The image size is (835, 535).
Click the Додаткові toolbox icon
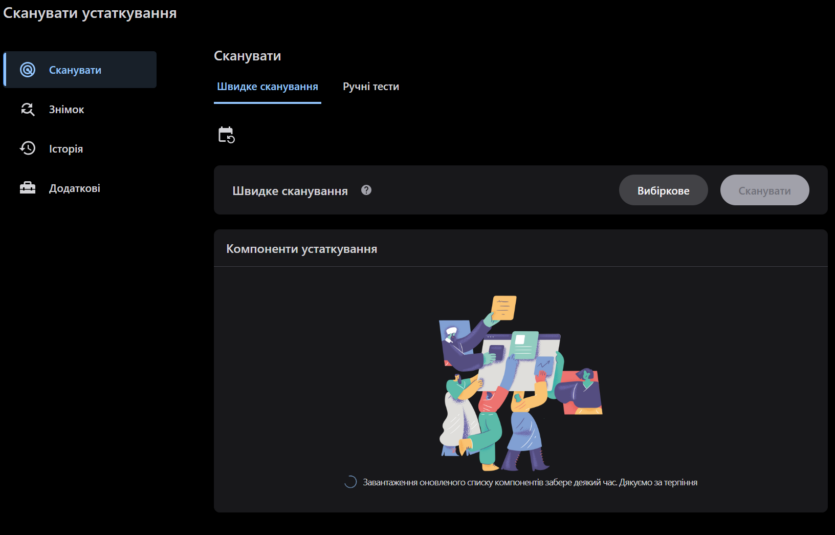point(28,188)
